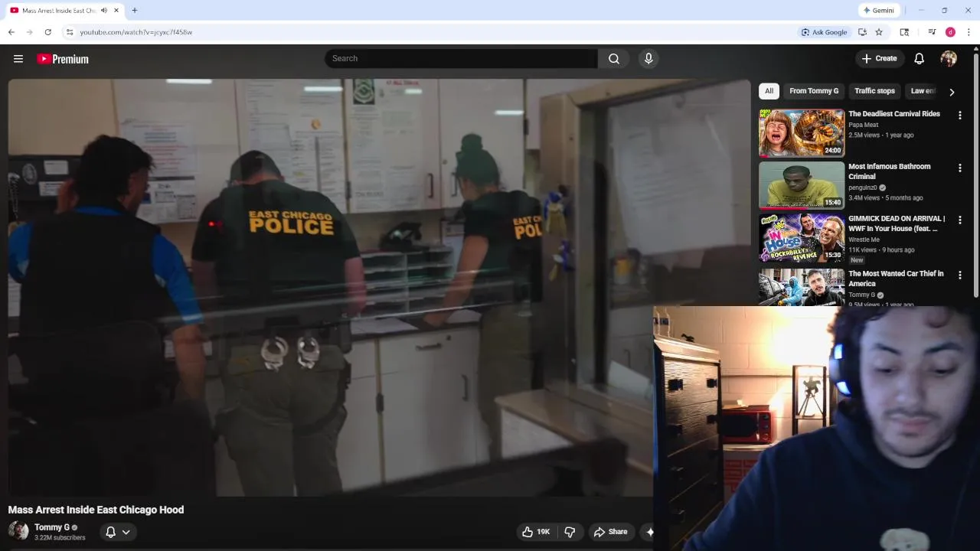This screenshot has height=551, width=980.
Task: Open Gemini in Chrome
Action: point(878,10)
